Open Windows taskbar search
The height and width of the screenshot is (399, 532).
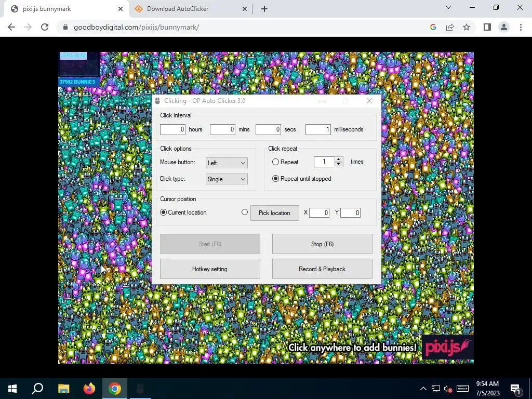(x=37, y=389)
